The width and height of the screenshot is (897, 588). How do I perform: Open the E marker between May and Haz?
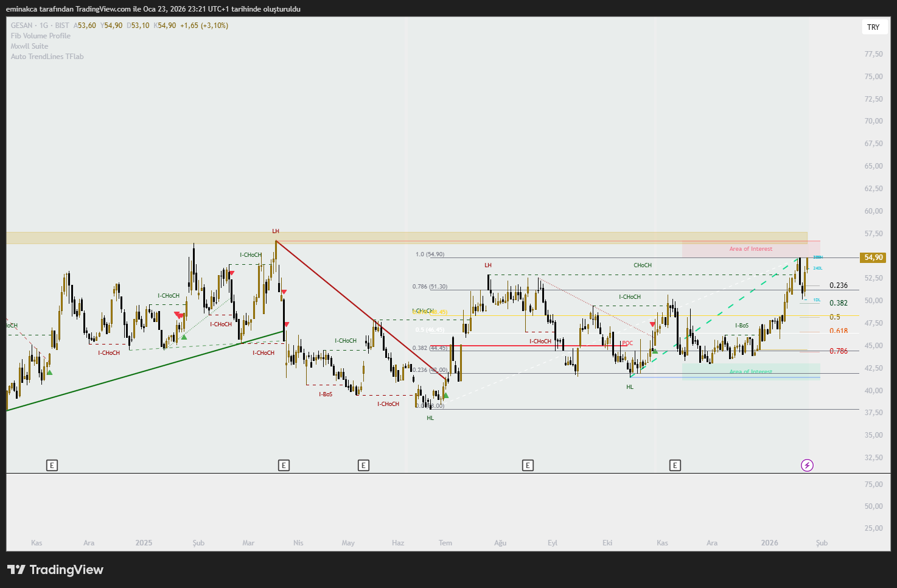point(363,466)
